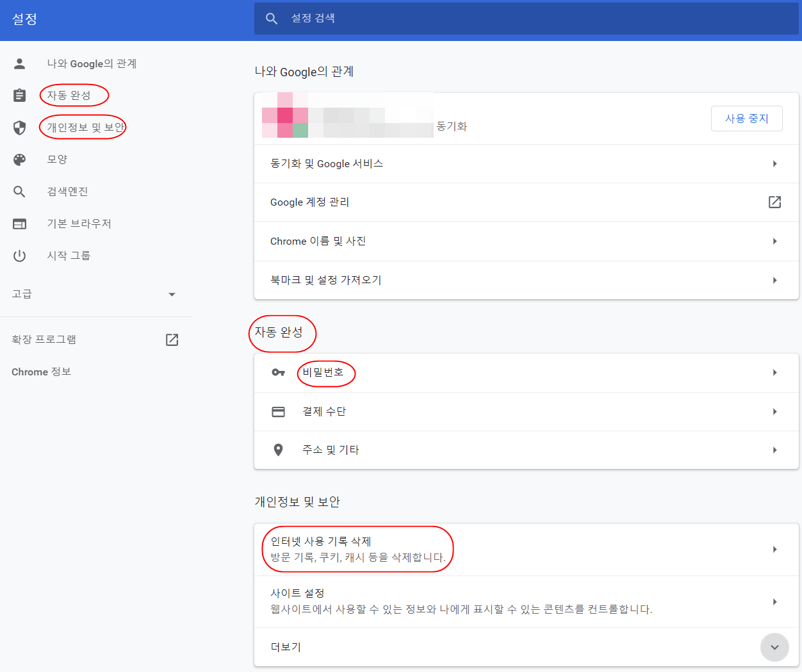Expand the 고급 section dropdown arrow
The image size is (802, 672).
[x=172, y=294]
